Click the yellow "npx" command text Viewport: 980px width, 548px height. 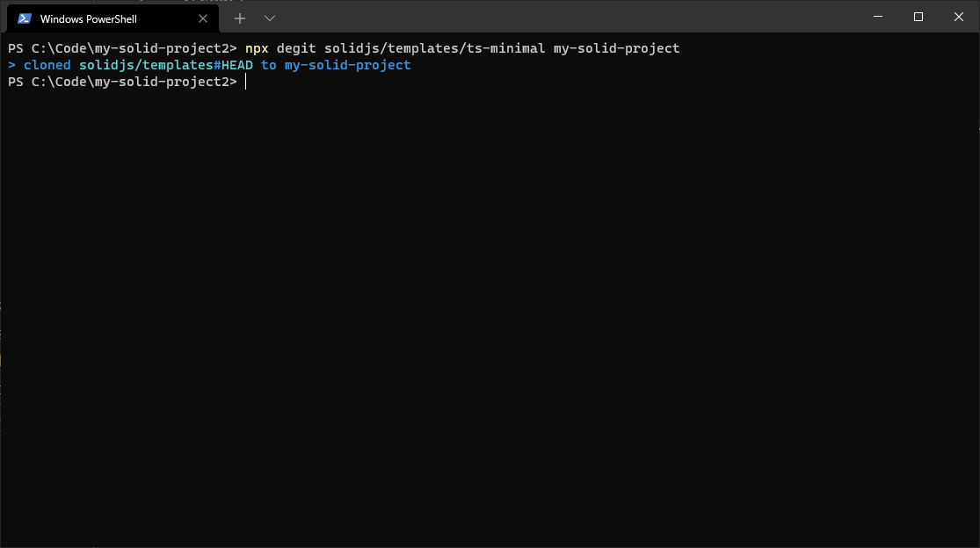click(255, 47)
